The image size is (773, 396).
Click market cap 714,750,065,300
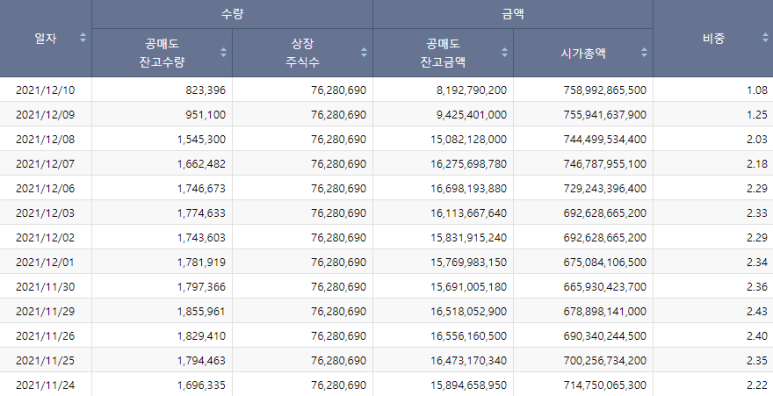(x=605, y=385)
